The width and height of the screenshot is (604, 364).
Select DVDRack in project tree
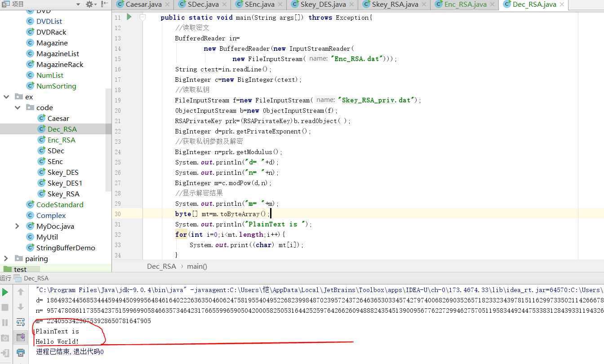51,32
